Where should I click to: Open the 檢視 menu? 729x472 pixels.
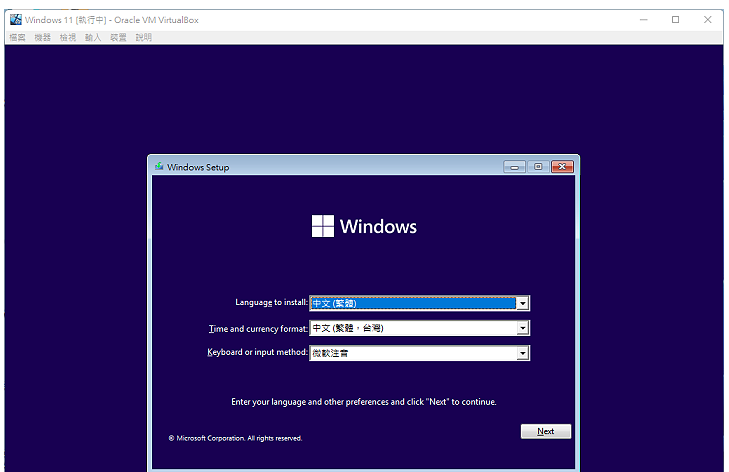pyautogui.click(x=67, y=37)
